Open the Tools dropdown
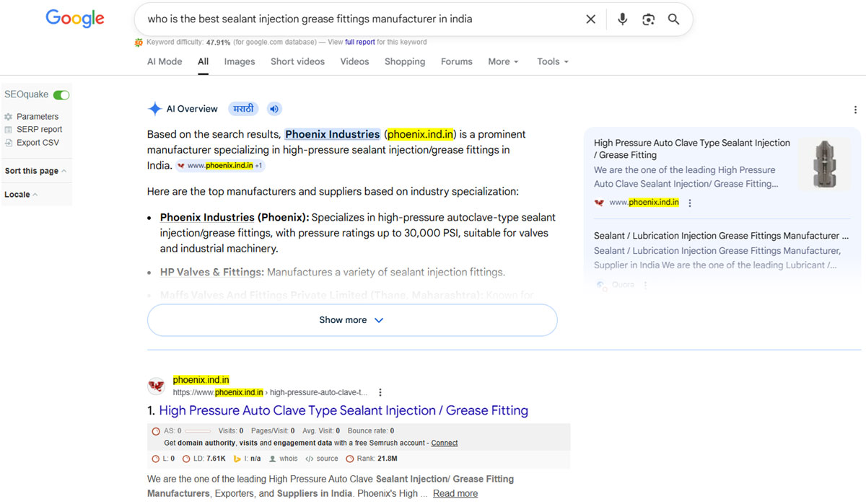This screenshot has height=504, width=866. click(553, 62)
